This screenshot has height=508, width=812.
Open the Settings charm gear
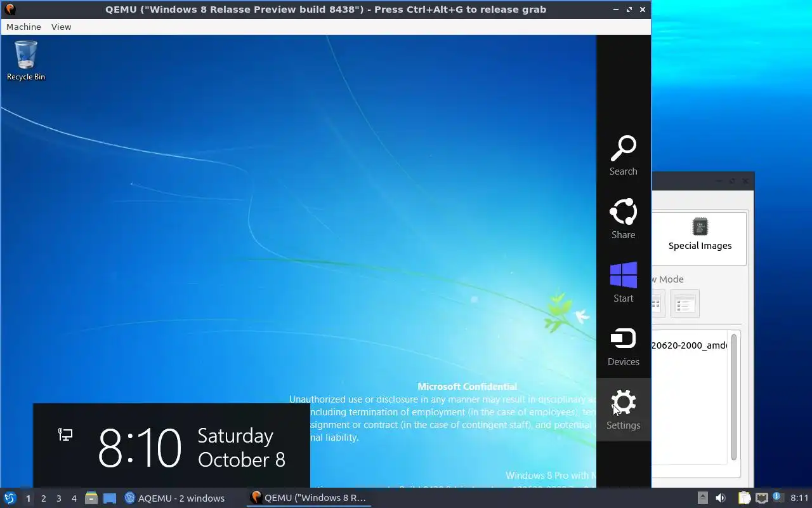pyautogui.click(x=624, y=403)
